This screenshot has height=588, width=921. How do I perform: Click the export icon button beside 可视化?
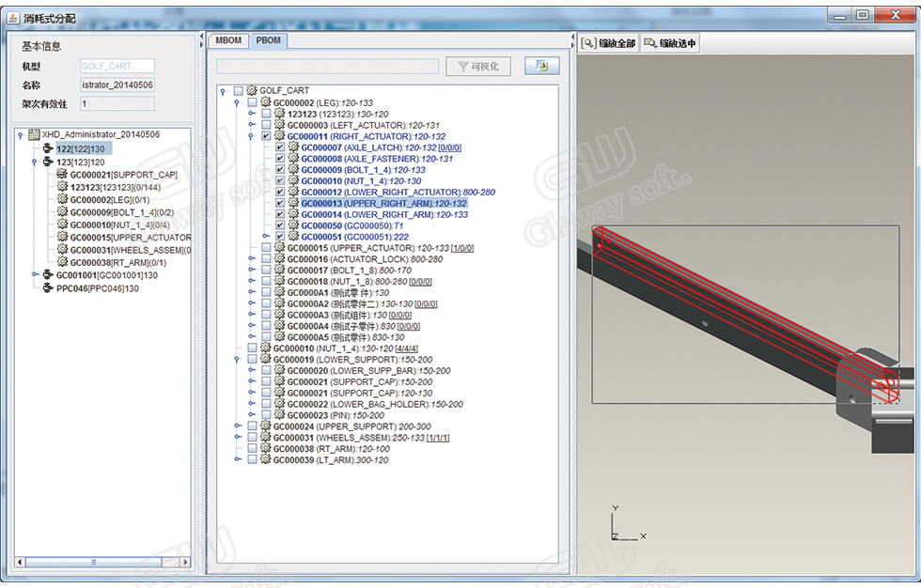541,66
